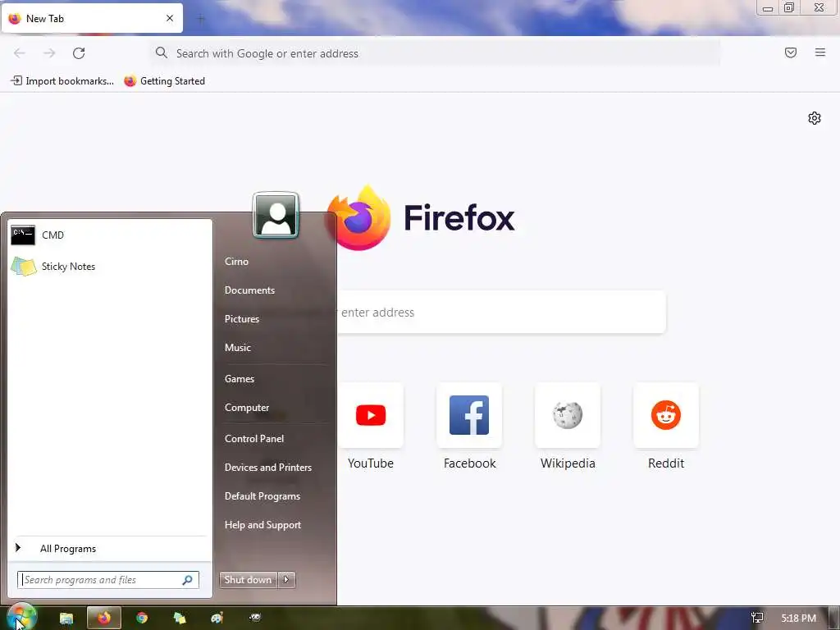Click the user account picture
Screen dimensions: 840x630
(276, 216)
